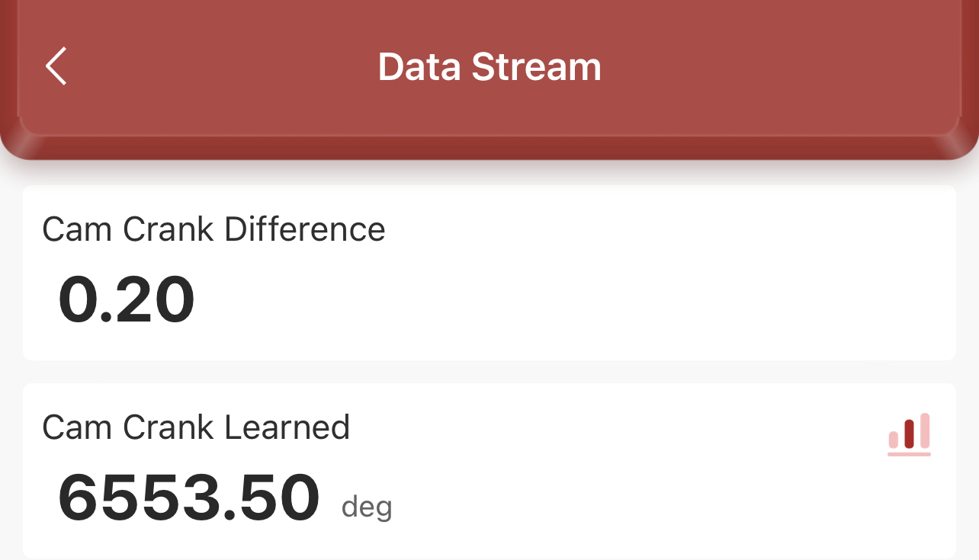This screenshot has width=979, height=560.
Task: Tap the word Stream in the title
Action: (x=537, y=67)
